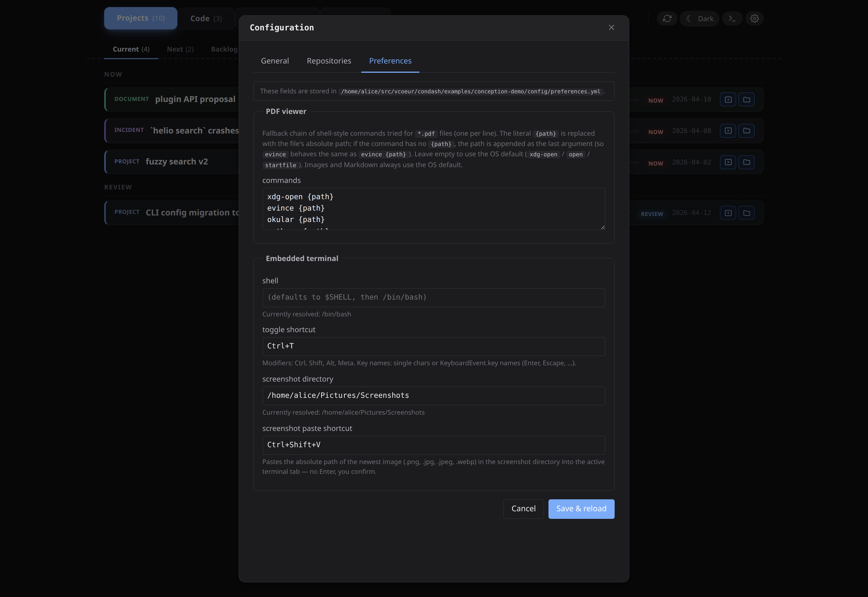The image size is (868, 597).
Task: Click the refresh/sync icon in the top bar
Action: coord(667,18)
